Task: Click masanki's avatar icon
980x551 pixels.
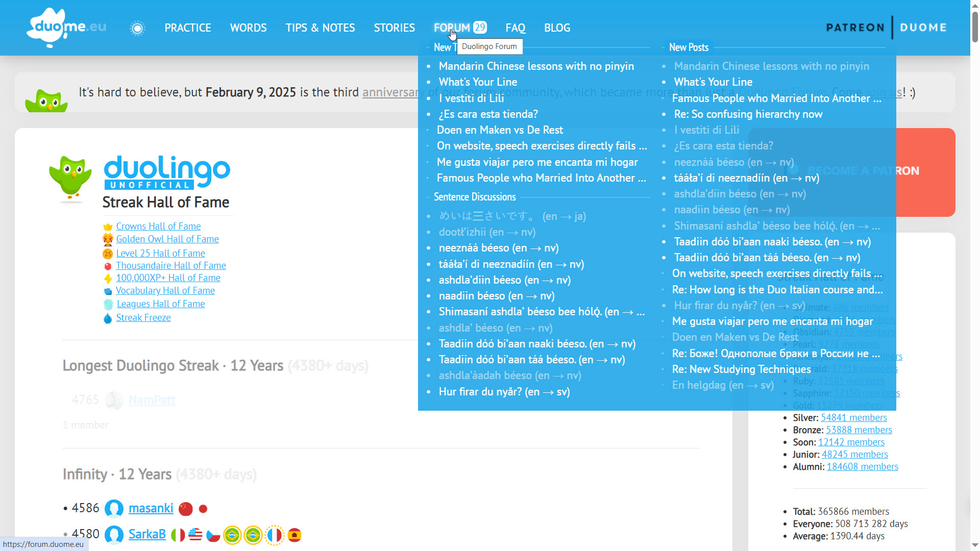Action: (x=114, y=509)
